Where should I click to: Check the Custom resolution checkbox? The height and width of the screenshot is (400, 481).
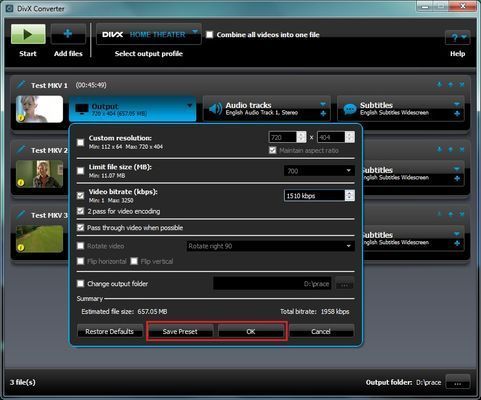(x=80, y=142)
